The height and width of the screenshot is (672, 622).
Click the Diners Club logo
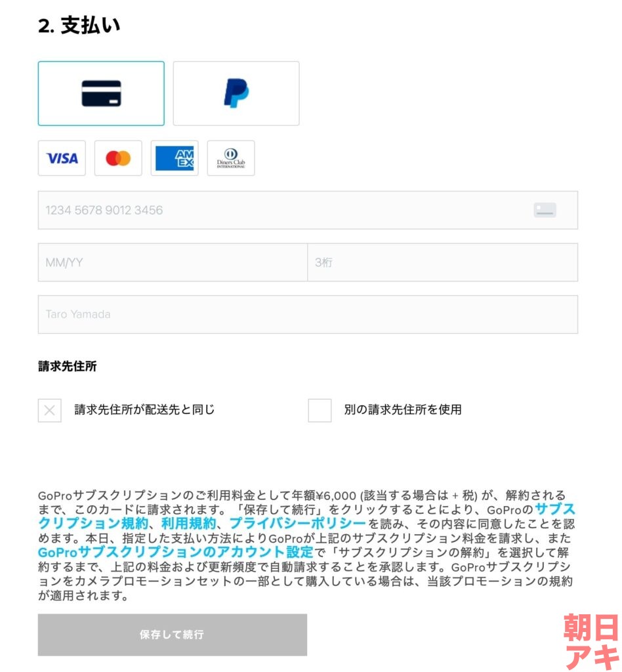click(x=231, y=158)
